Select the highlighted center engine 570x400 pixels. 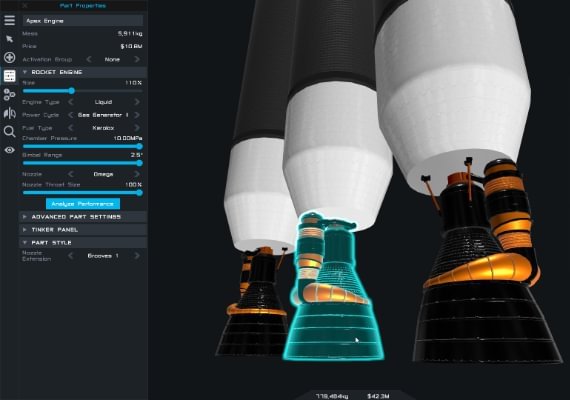point(333,320)
